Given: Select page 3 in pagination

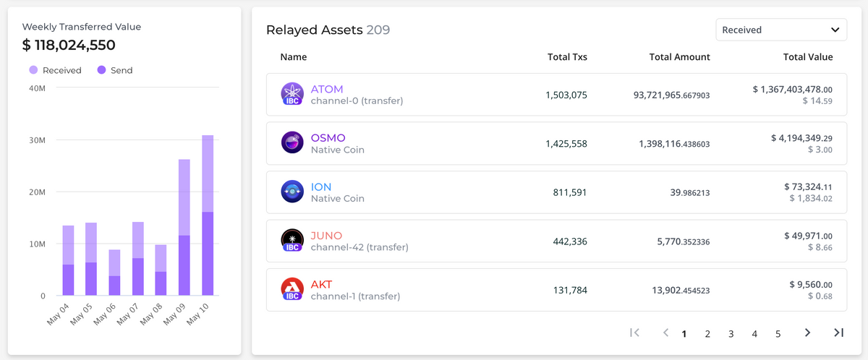Looking at the screenshot, I should [x=731, y=334].
